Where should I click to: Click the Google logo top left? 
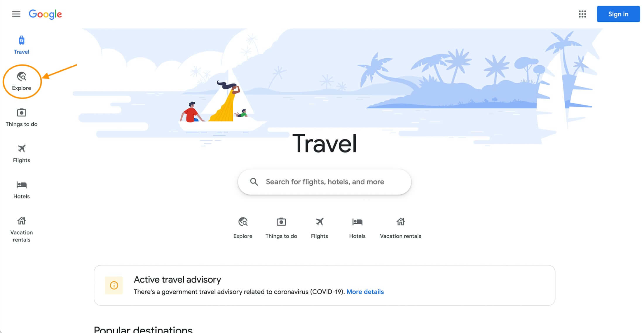45,14
